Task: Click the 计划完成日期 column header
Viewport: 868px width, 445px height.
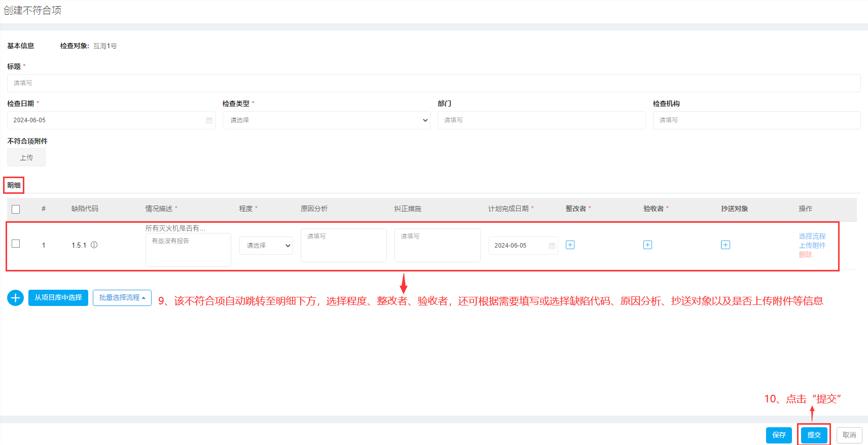Action: tap(509, 209)
